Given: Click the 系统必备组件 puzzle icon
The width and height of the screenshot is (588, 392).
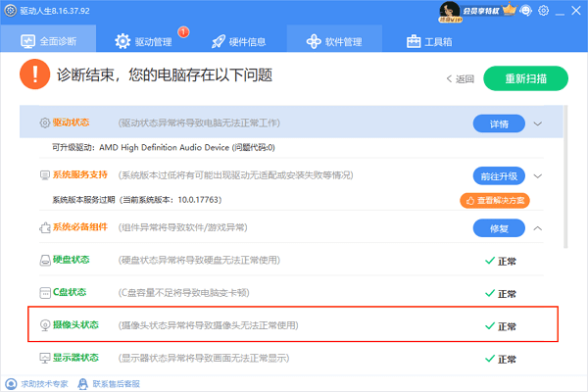Looking at the screenshot, I should click(45, 227).
